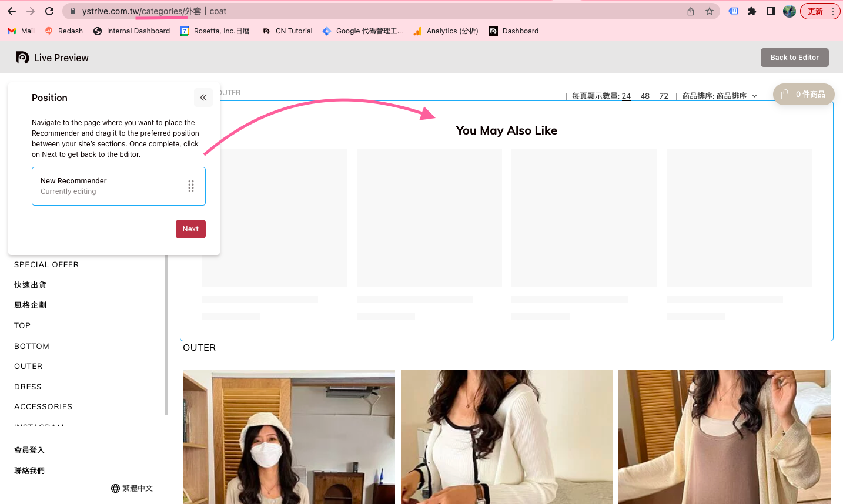Click the browser forward arrow
Viewport: 843px width, 504px height.
(31, 11)
